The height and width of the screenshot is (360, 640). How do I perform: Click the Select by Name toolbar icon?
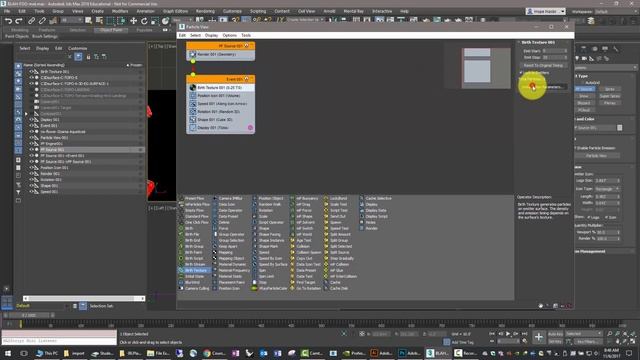(x=99, y=21)
